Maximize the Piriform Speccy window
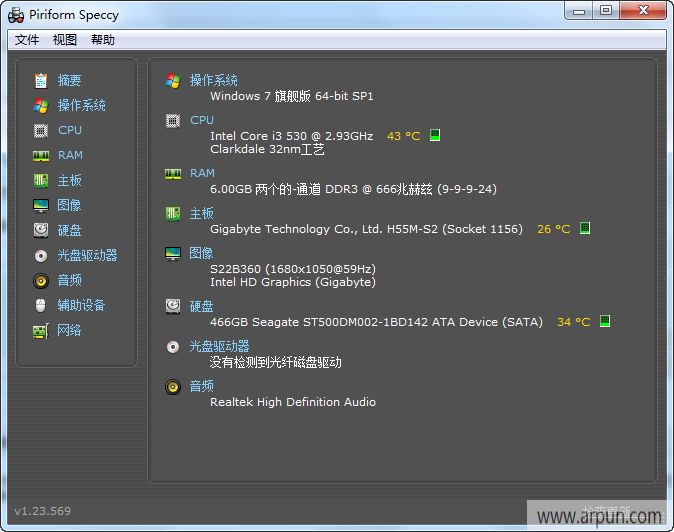This screenshot has width=674, height=532. tap(606, 10)
